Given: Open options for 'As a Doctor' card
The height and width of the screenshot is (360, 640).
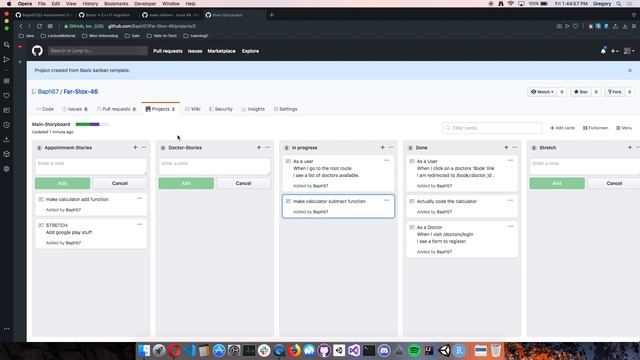Looking at the screenshot, I should pyautogui.click(x=510, y=226).
